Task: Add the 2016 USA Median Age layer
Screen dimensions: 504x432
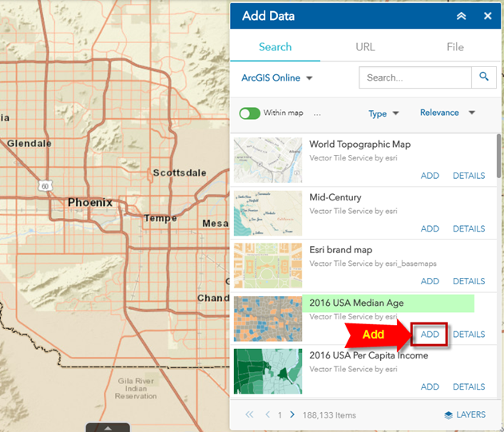Action: point(430,334)
